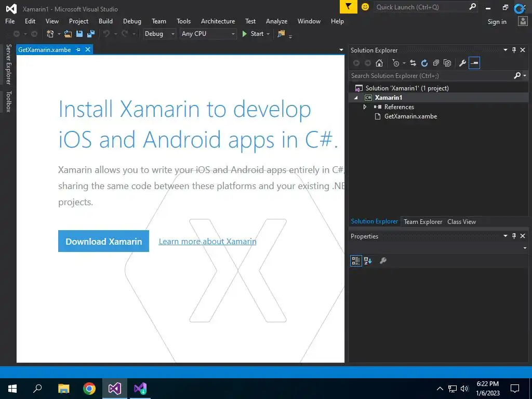The image size is (532, 399).
Task: Click the Solution Explorer Properties wrench icon
Action: (x=462, y=63)
